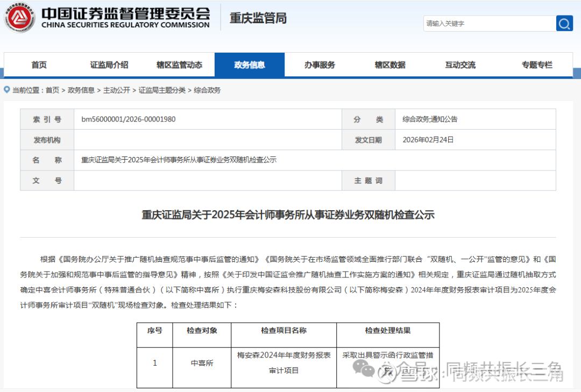Go to the 办事服务 tab

tap(320, 65)
